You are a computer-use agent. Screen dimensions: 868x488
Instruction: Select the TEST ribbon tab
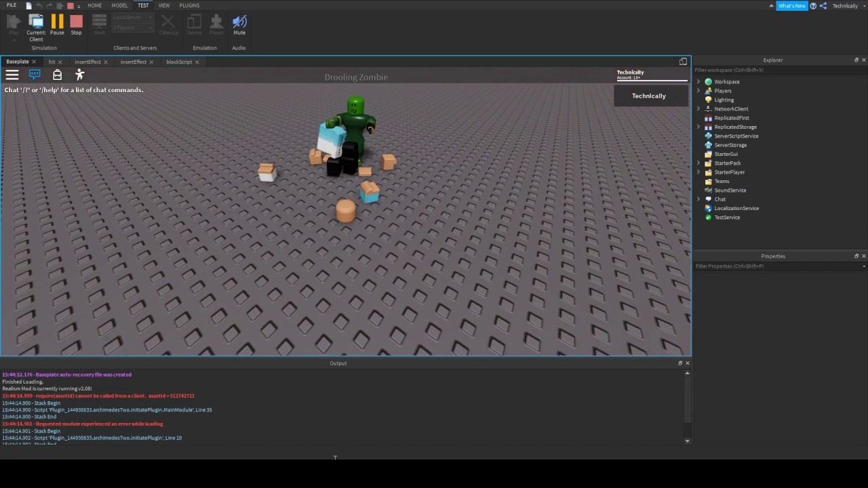143,5
